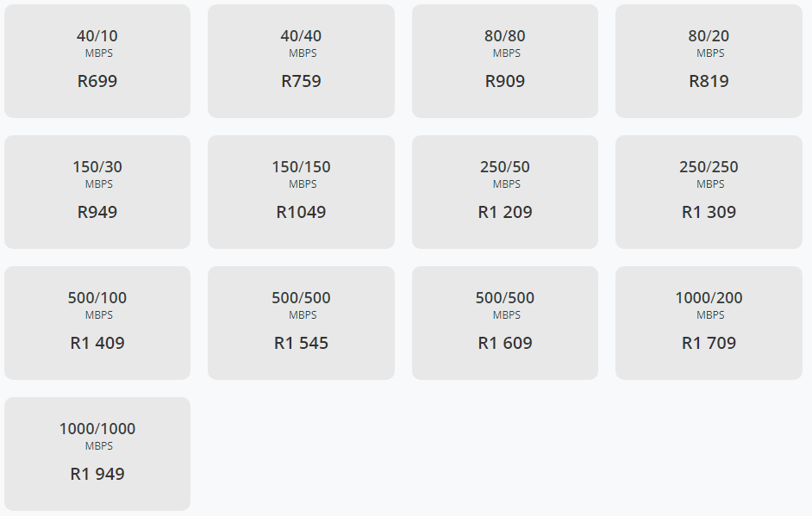Choose the 500/100 Mbps plan card
Viewport: 812px width, 516px height.
point(97,322)
